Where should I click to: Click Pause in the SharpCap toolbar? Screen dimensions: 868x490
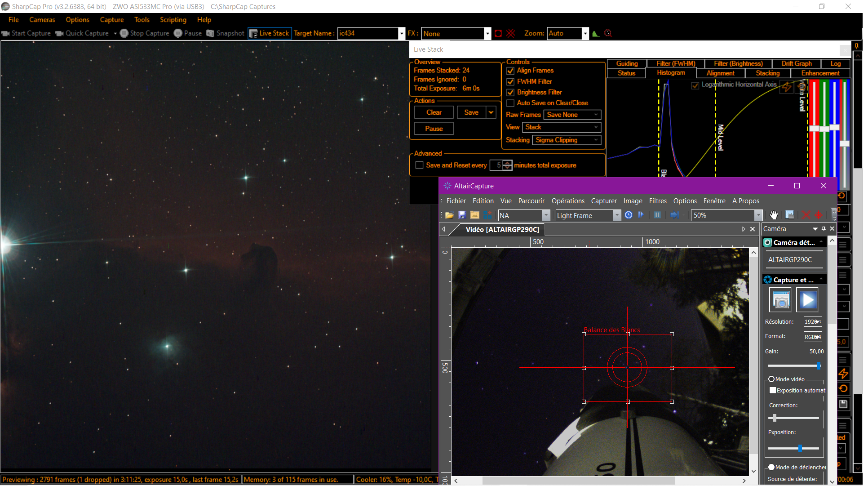pyautogui.click(x=188, y=33)
